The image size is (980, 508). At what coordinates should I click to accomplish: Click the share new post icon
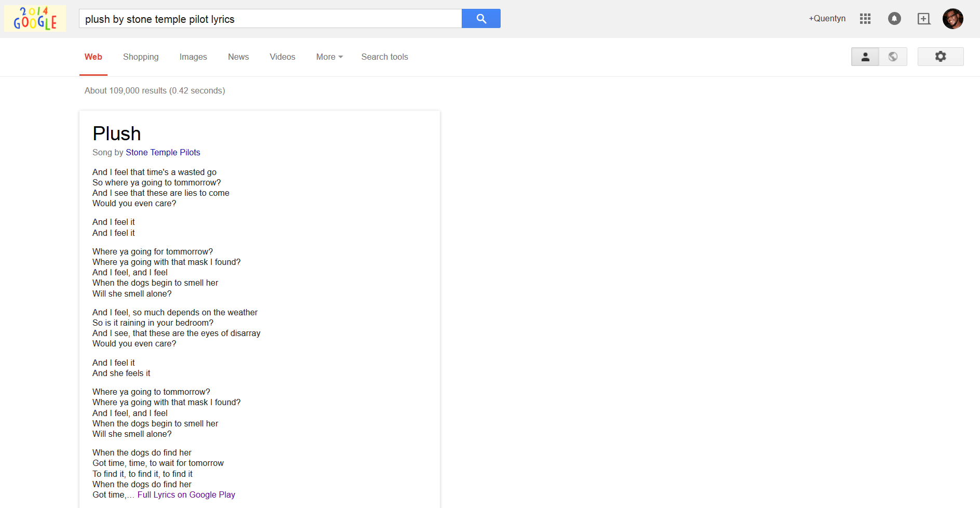pos(923,19)
